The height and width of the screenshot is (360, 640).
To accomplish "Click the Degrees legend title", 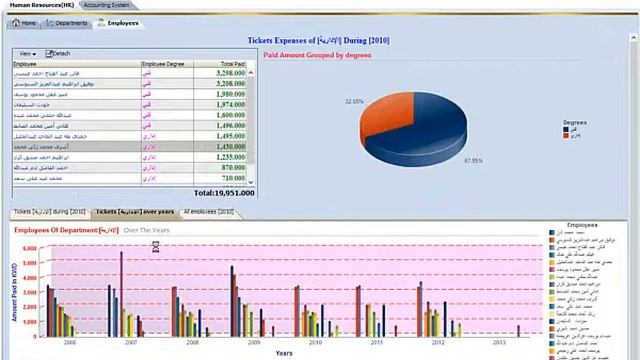I will pos(575,122).
